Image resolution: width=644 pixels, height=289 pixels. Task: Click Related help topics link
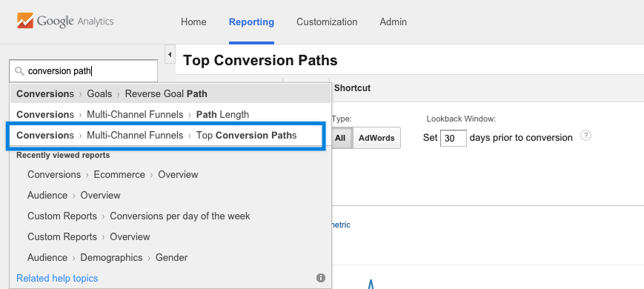click(x=57, y=279)
